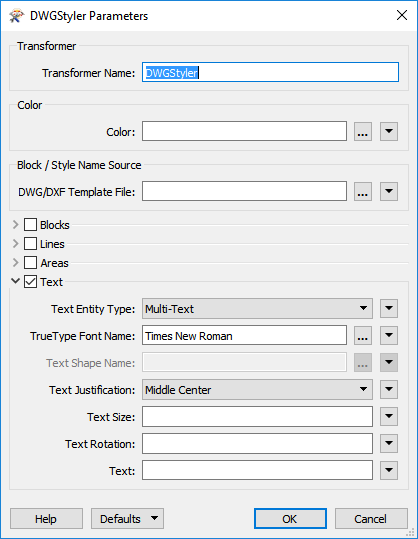Click TrueType Font Name ellipsis button
The width and height of the screenshot is (418, 539).
click(363, 336)
